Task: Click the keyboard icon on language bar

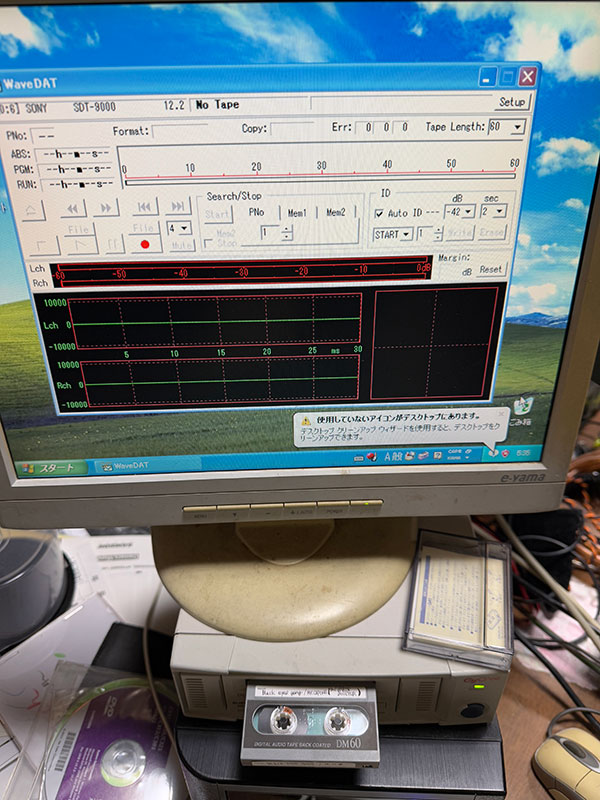Action: point(359,458)
